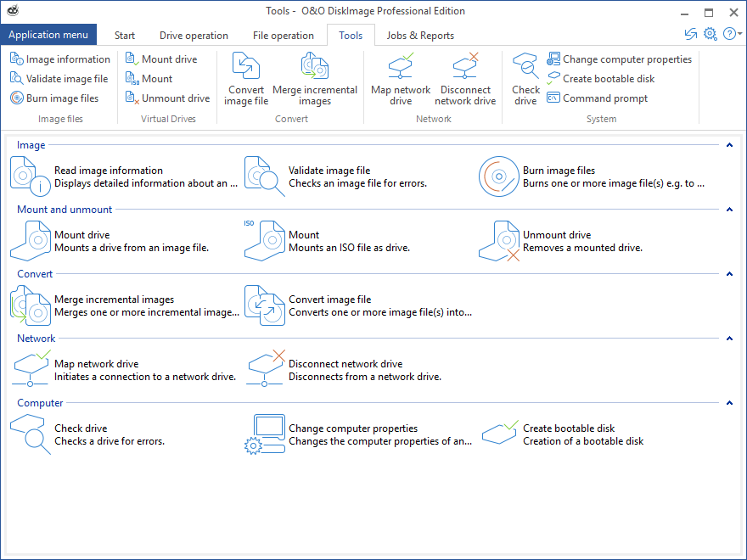Click the ISO Mount button in the ribbon
Image resolution: width=747 pixels, height=560 pixels.
coord(149,79)
